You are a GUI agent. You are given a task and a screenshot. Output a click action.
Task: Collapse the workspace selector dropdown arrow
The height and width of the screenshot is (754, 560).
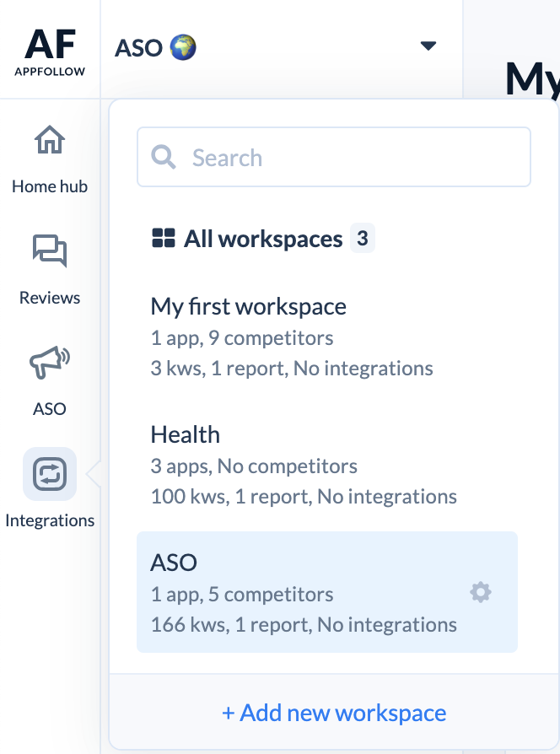pos(428,46)
